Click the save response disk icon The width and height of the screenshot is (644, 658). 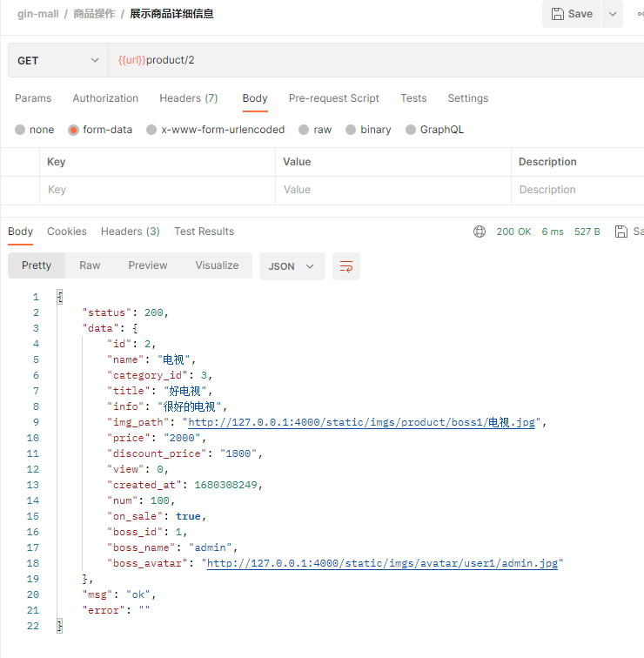[621, 232]
